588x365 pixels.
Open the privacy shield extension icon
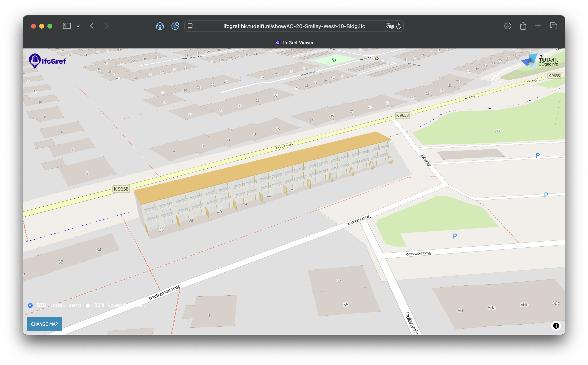(x=175, y=26)
